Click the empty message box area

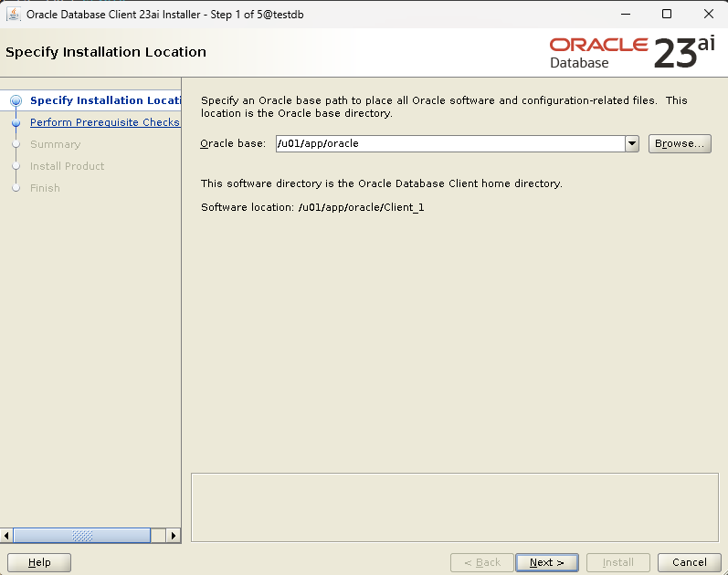tap(455, 507)
